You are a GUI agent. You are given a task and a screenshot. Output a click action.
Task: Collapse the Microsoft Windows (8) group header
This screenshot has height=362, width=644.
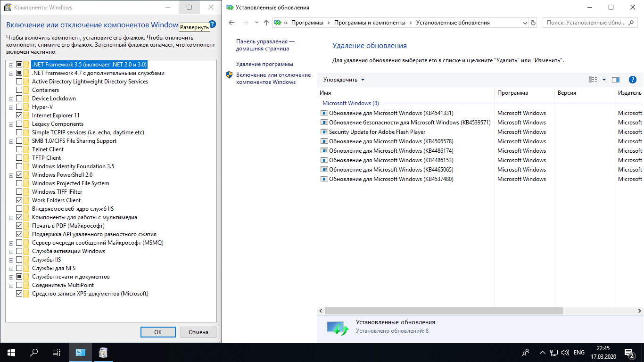point(350,103)
